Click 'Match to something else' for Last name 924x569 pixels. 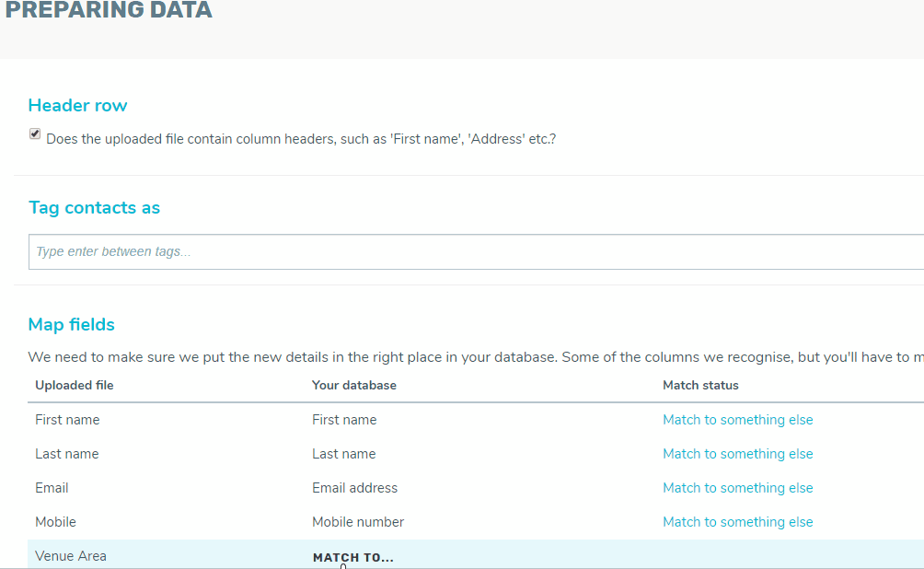(x=738, y=454)
